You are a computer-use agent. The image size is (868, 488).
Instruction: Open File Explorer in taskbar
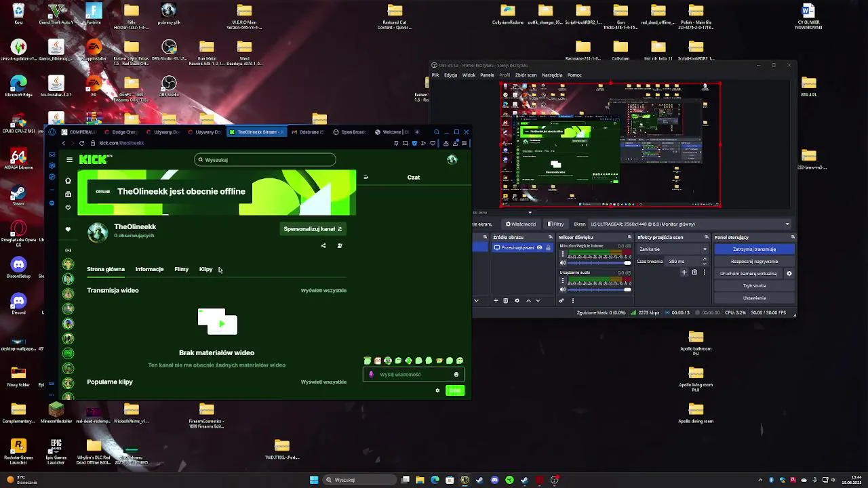[x=420, y=480]
